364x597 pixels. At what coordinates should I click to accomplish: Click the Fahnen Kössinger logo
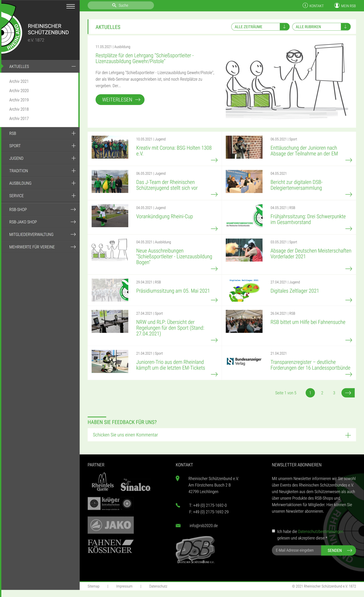[x=110, y=546]
